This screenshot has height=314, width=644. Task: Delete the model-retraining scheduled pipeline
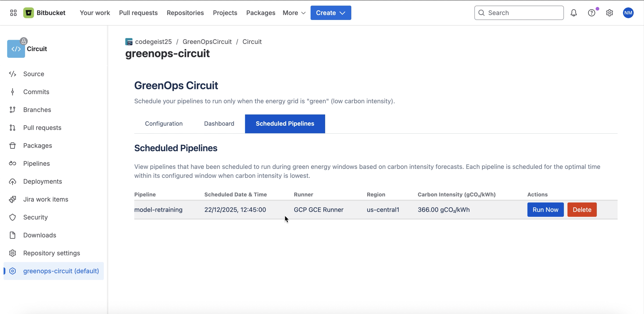click(582, 210)
